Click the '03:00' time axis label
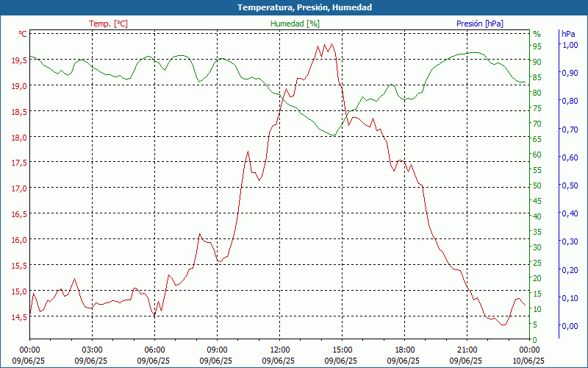Viewport: 588px width, 368px height. 92,350
